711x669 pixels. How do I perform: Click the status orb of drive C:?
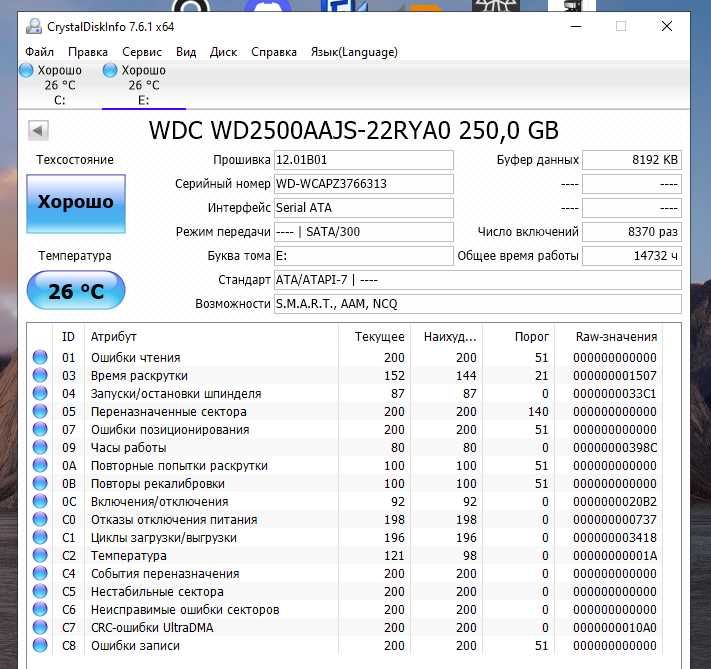[26, 70]
